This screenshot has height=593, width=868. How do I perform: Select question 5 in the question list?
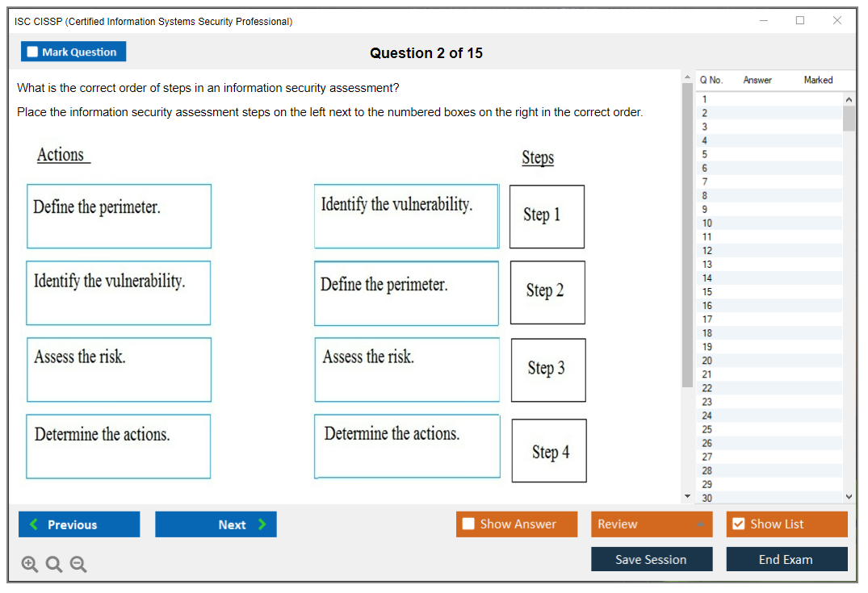point(705,154)
